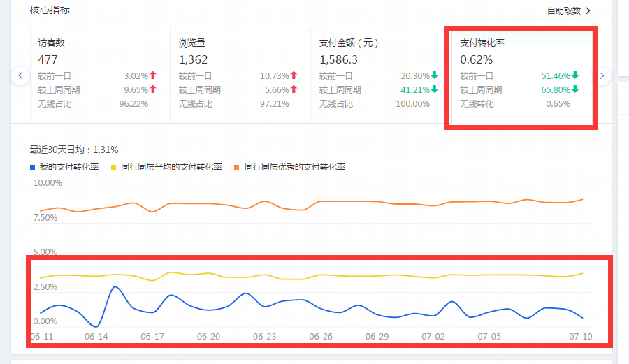
Task: Click the 06-14 date on chart axis
Action: click(96, 336)
